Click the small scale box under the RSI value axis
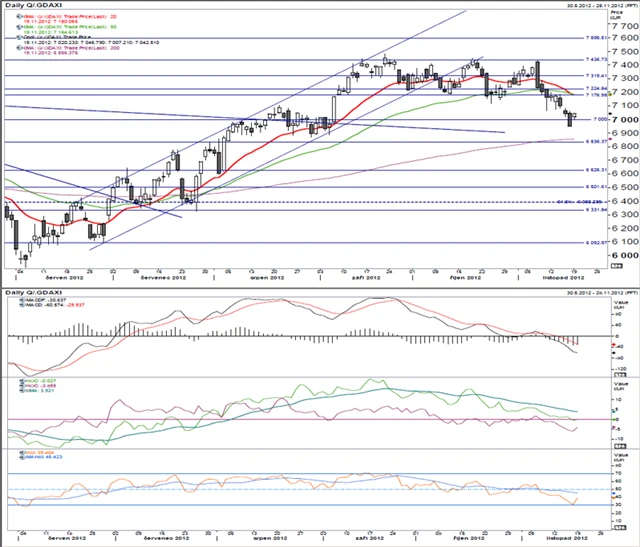This screenshot has width=640, height=547. [620, 527]
